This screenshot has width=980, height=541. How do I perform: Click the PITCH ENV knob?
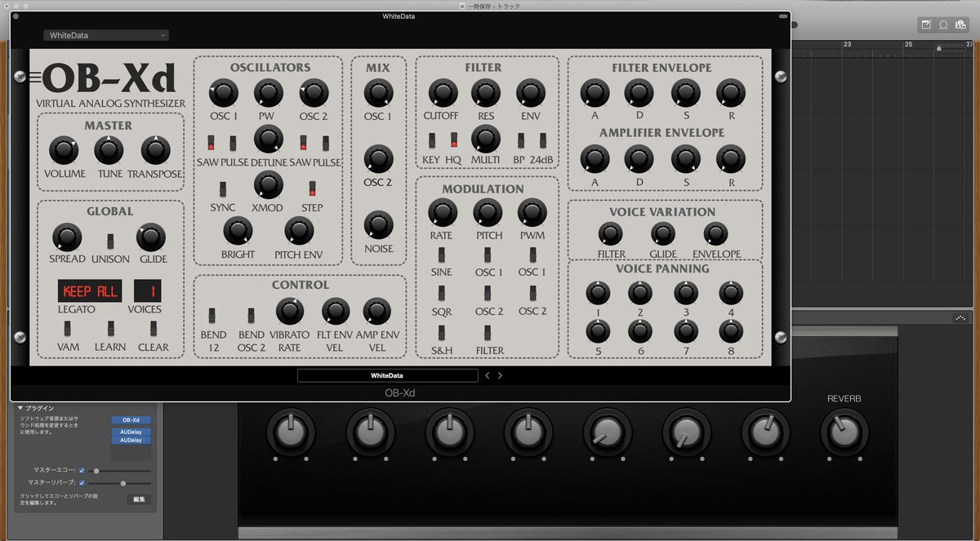[x=299, y=232]
